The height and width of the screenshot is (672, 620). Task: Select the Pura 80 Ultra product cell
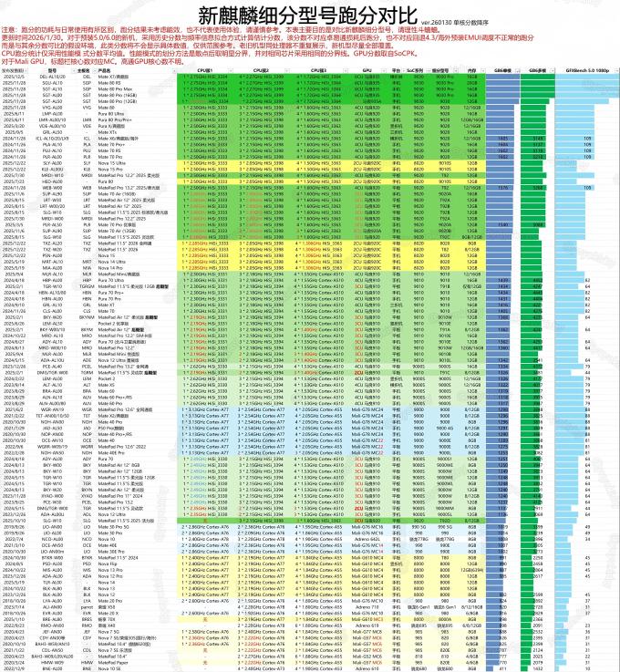pyautogui.click(x=111, y=114)
